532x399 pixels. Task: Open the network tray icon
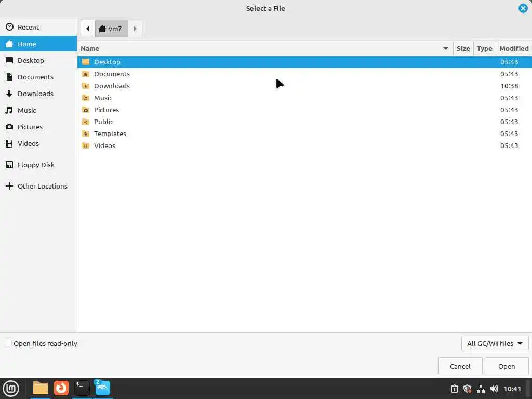(481, 389)
